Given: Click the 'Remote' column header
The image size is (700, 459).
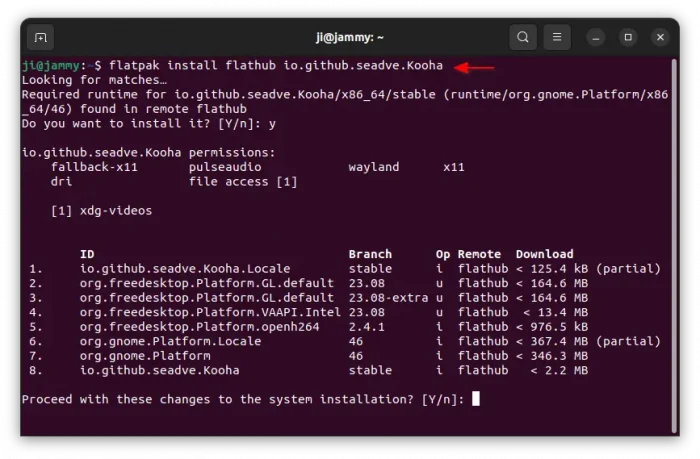Looking at the screenshot, I should 480,254.
